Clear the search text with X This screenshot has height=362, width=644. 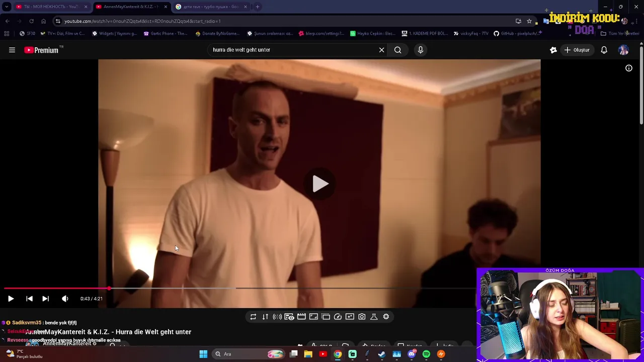point(381,50)
